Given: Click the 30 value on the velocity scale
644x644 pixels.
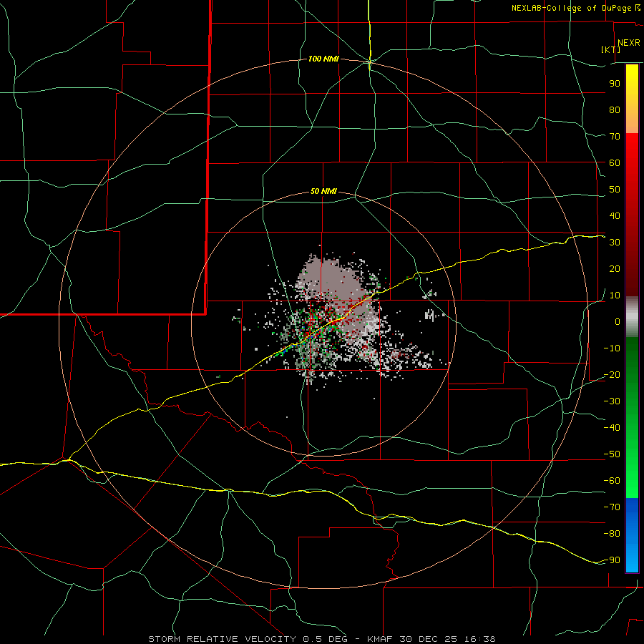Looking at the screenshot, I should coord(615,243).
